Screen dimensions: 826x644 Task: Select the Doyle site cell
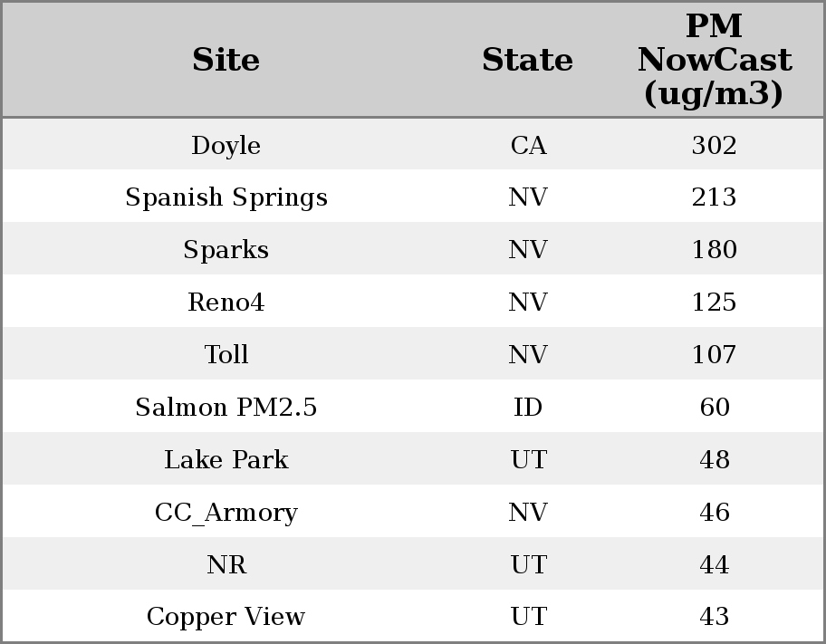226,146
